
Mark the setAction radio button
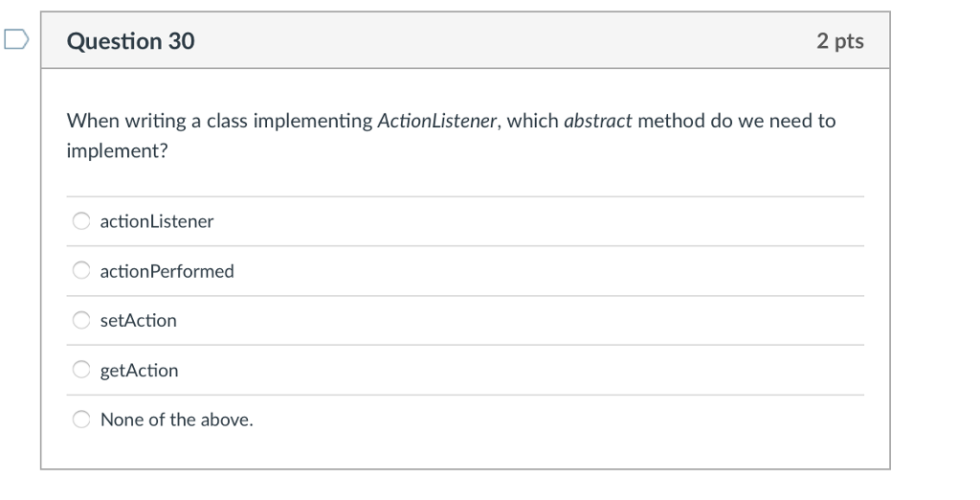(81, 320)
